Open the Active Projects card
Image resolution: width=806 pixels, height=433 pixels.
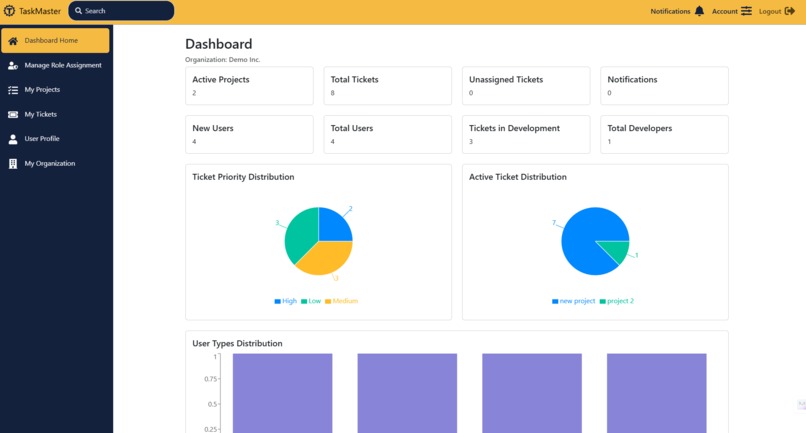[x=249, y=85]
